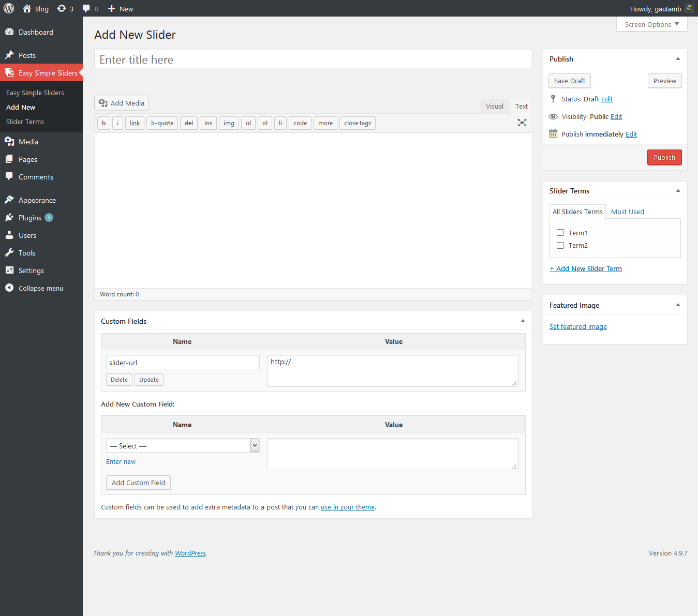Click the close tags button
This screenshot has height=616, width=698.
(x=358, y=123)
